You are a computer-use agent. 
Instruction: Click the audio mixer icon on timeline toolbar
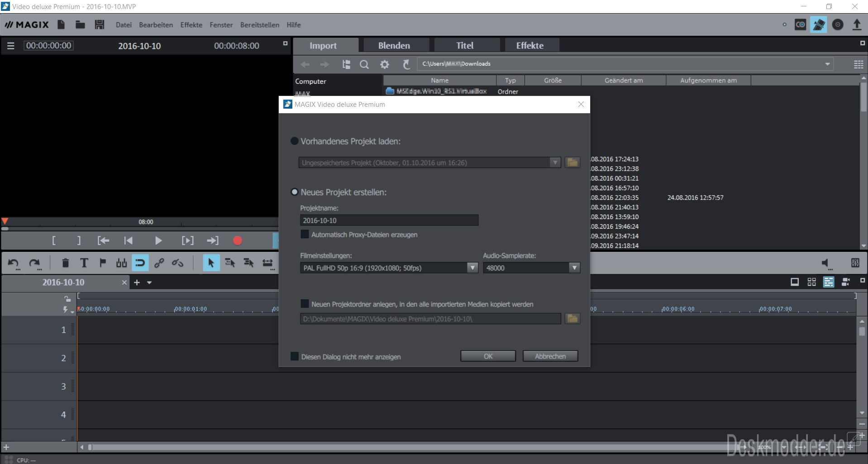coord(855,263)
